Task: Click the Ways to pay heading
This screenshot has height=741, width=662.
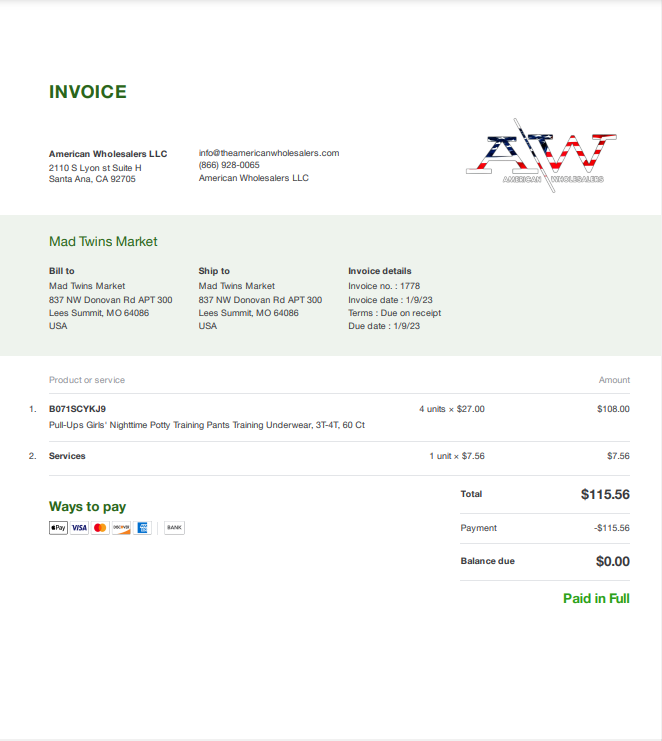Action: click(x=87, y=507)
